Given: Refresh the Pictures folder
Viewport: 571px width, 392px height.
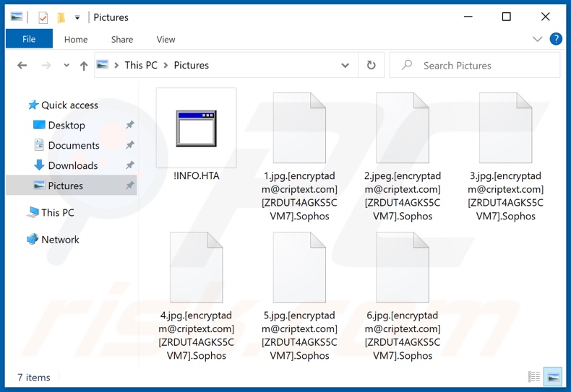Looking at the screenshot, I should (371, 66).
